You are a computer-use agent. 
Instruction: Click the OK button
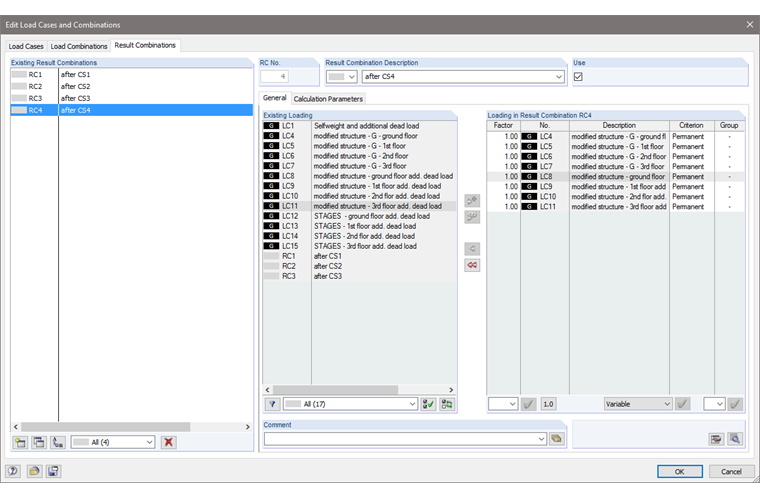[680, 471]
